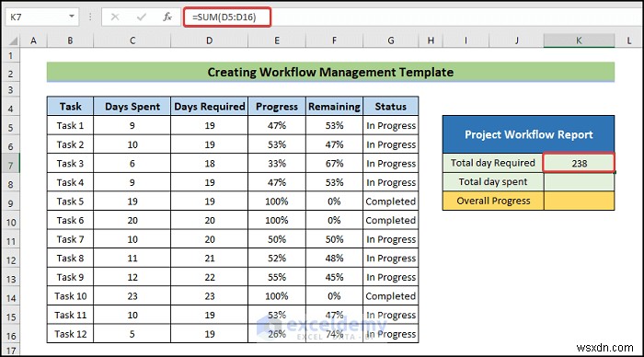Select column header J
This screenshot has width=644, height=357.
coord(517,40)
